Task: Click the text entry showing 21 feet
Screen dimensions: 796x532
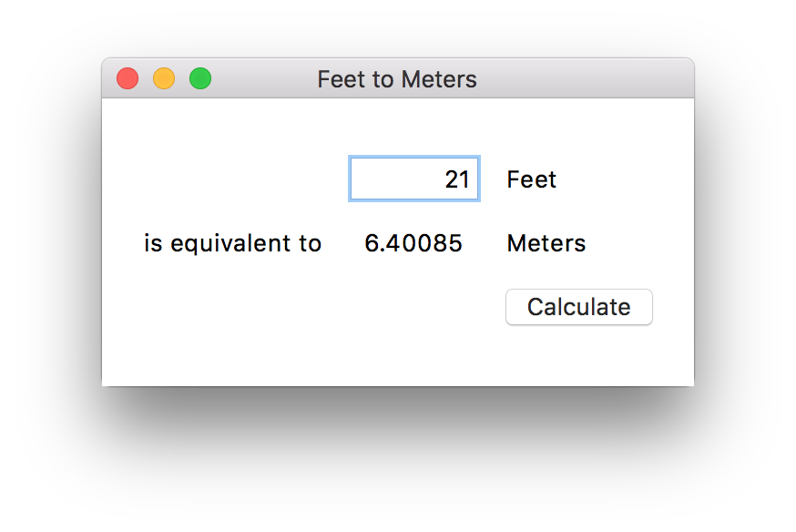Action: (x=414, y=179)
